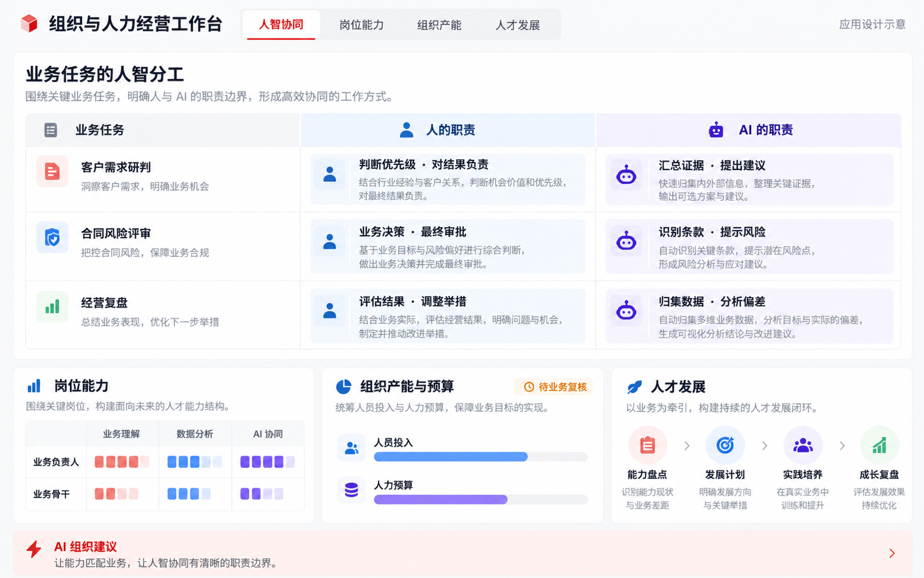Click robot icon beside 归集数据 · 分析偏差

tap(626, 311)
